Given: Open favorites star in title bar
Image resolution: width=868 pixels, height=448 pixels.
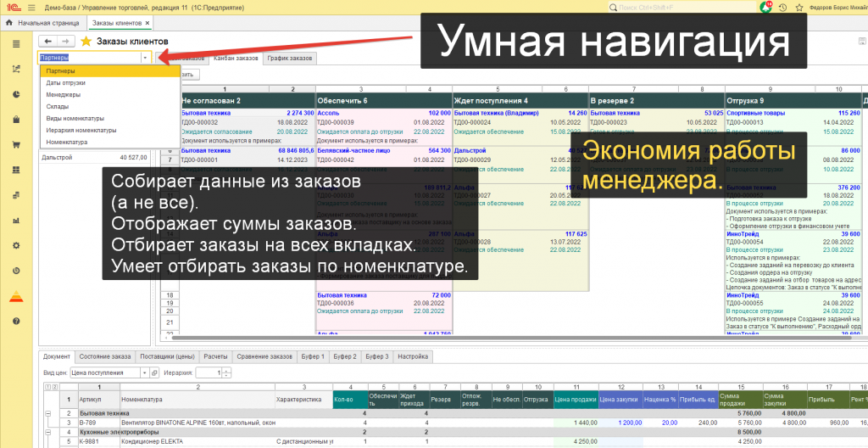Looking at the screenshot, I should point(798,8).
